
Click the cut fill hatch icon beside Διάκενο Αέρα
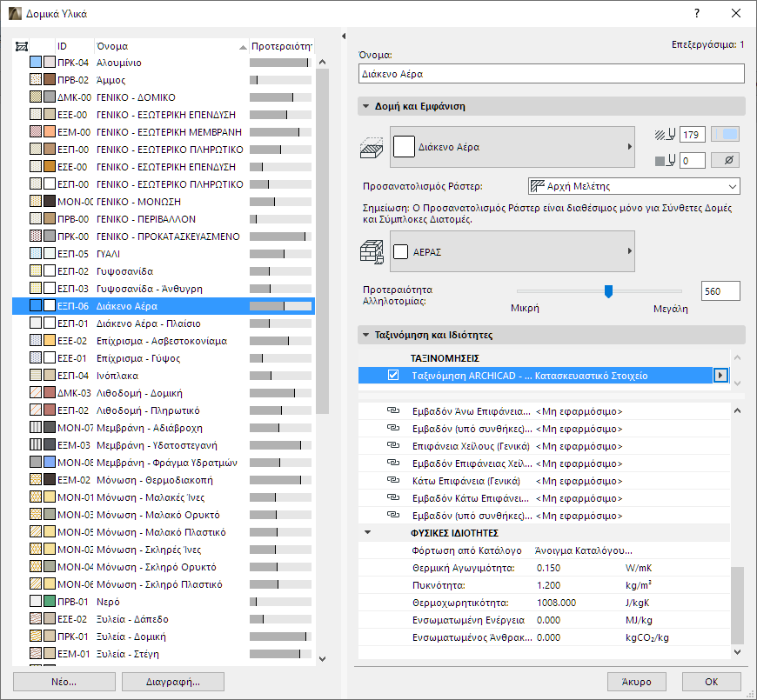point(372,147)
